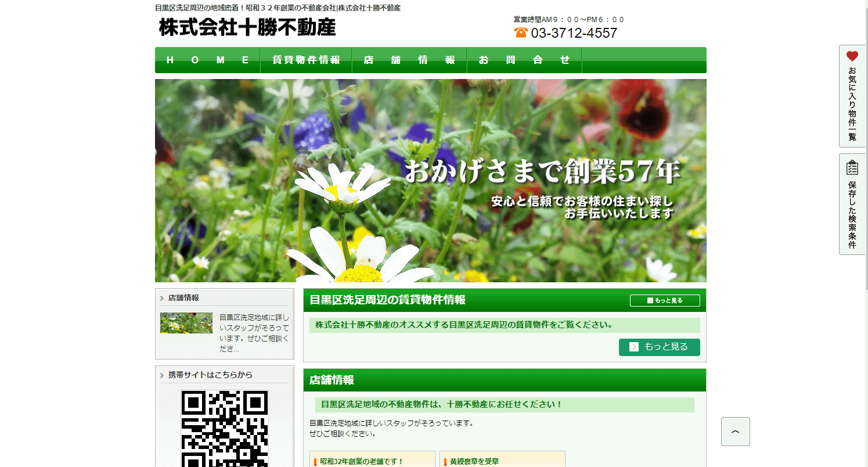Viewport: 868px width, 467px height.
Task: Navigate to 賃貸物件情報 in the navigation bar
Action: (305, 60)
